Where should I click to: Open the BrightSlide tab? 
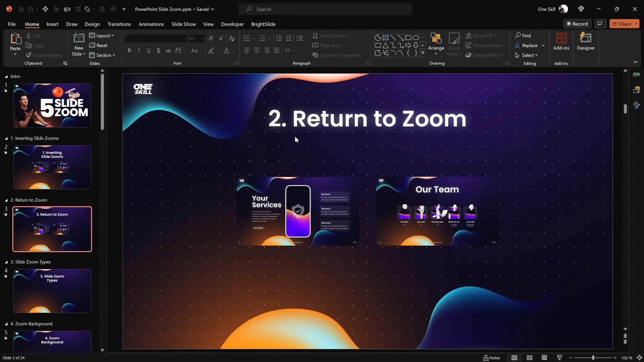(263, 24)
